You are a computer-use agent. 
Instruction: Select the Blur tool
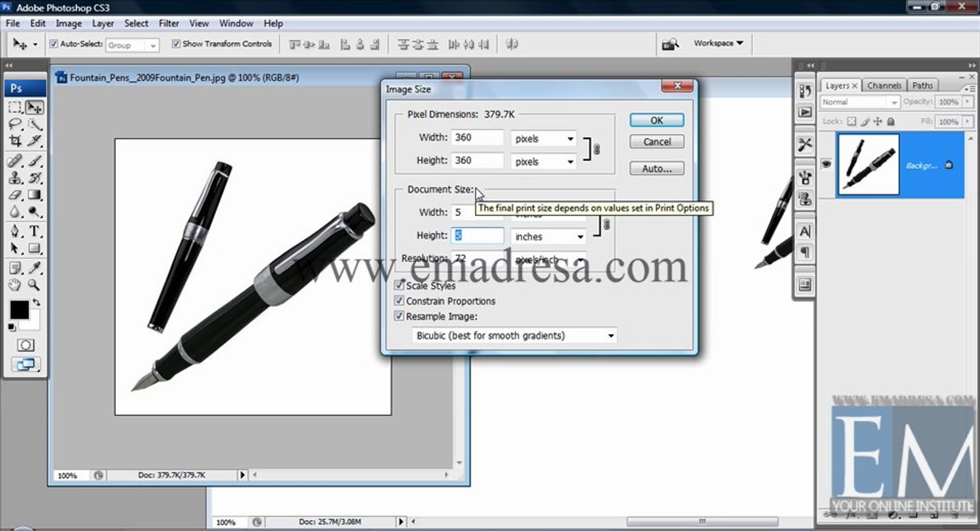coord(15,212)
